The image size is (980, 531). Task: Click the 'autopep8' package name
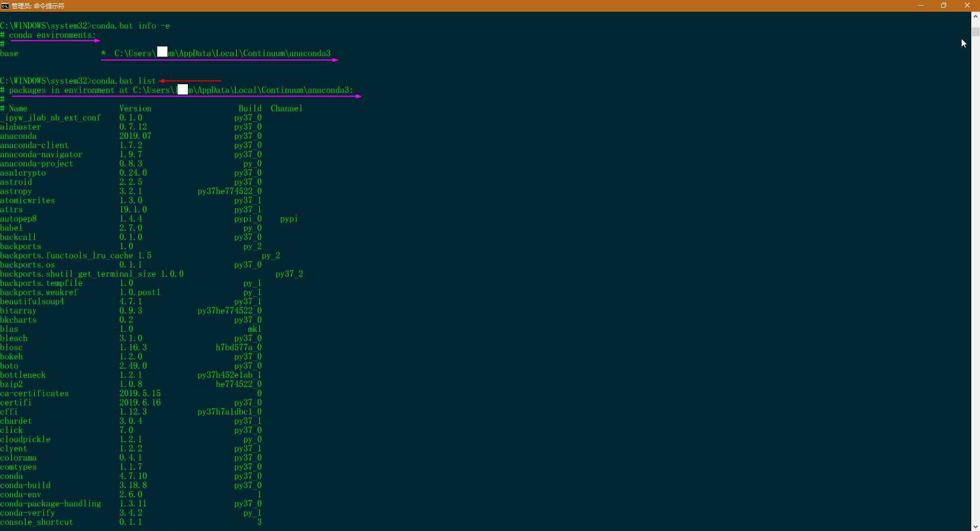[x=18, y=219]
